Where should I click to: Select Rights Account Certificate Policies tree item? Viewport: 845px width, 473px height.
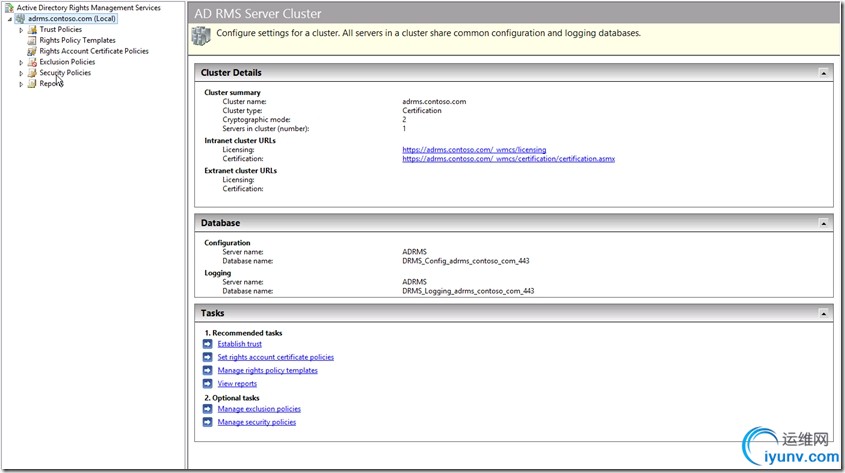coord(94,51)
